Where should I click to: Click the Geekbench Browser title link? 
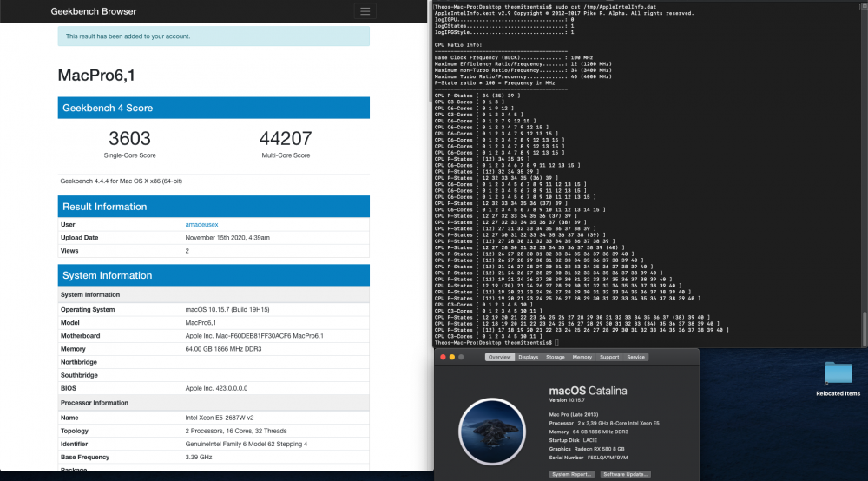pyautogui.click(x=94, y=11)
